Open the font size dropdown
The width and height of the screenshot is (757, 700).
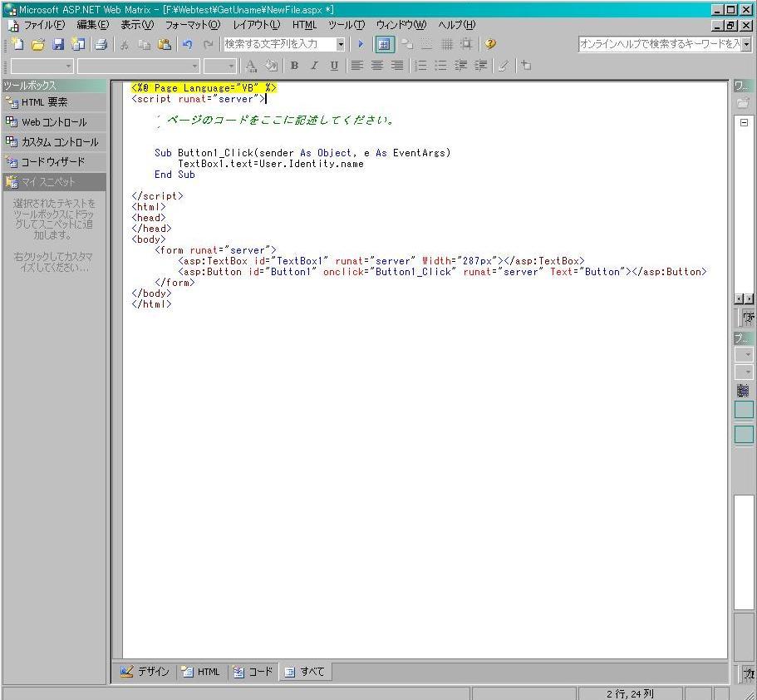(x=219, y=66)
